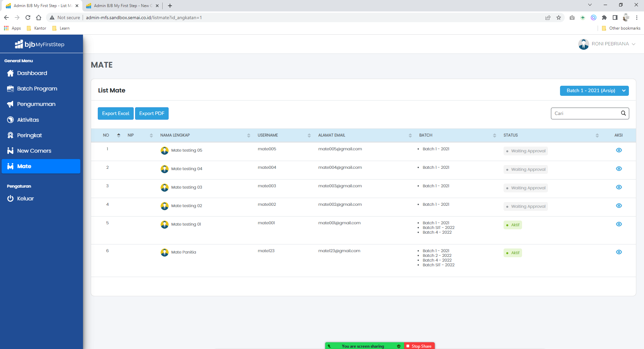View details of Mate testing 05 via eye icon
The width and height of the screenshot is (644, 349).
pos(618,150)
